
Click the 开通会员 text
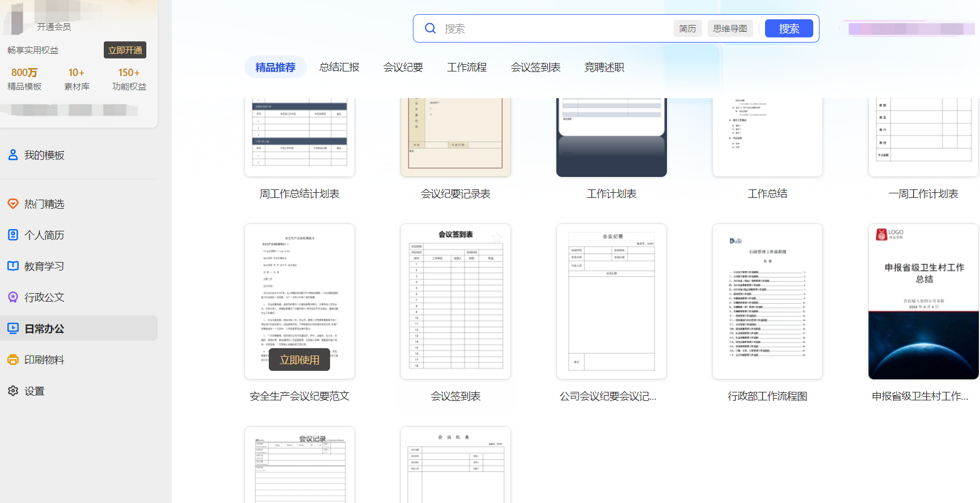[54, 27]
